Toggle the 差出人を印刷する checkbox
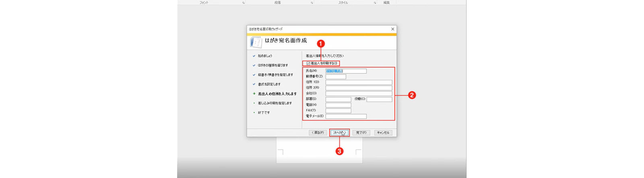Viewport: 644px width, 178px height. click(x=308, y=63)
